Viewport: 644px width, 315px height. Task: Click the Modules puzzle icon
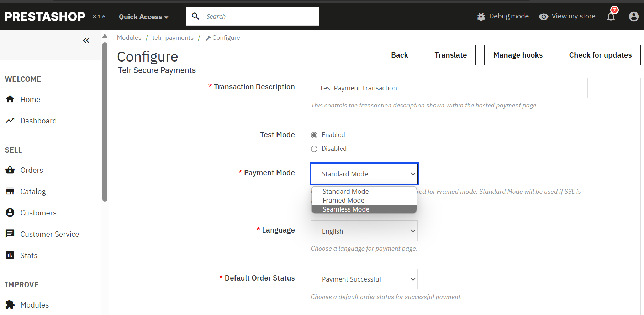(x=10, y=305)
